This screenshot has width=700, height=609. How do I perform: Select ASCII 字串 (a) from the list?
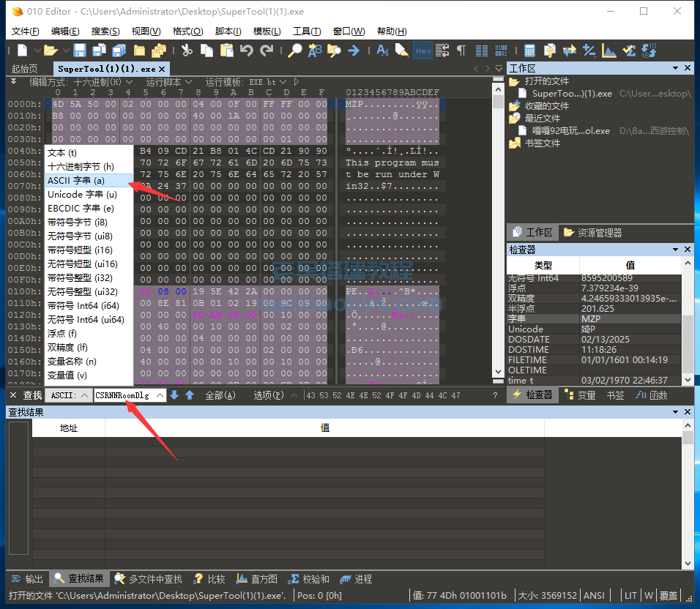point(76,181)
